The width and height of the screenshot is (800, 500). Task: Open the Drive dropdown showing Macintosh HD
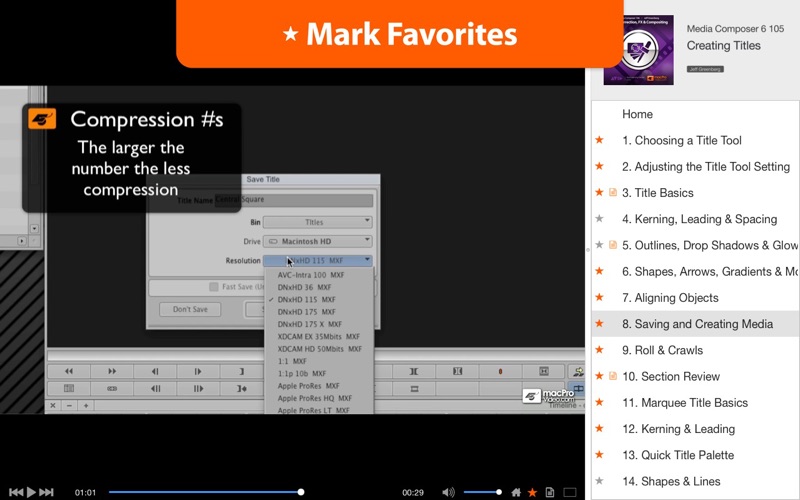click(x=317, y=241)
